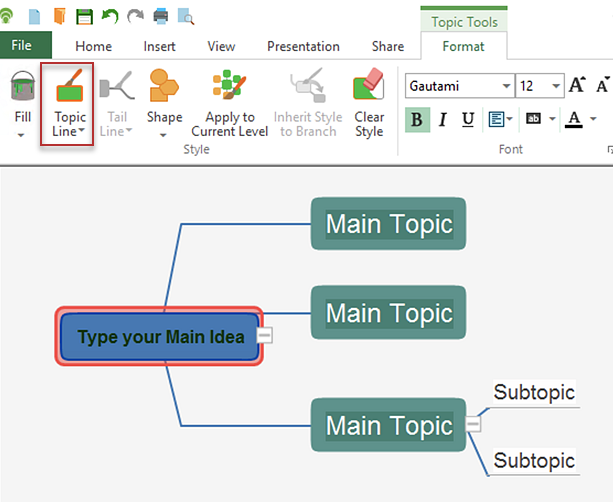Toggle Bold formatting
The width and height of the screenshot is (613, 502).
click(417, 119)
